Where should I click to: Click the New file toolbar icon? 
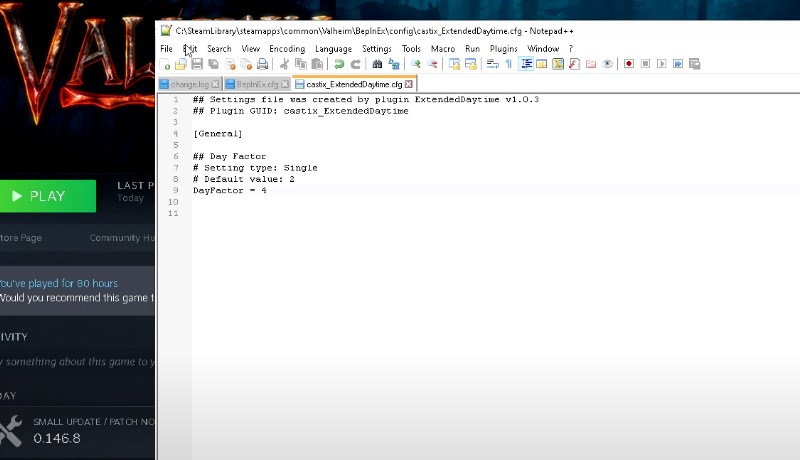[x=167, y=64]
